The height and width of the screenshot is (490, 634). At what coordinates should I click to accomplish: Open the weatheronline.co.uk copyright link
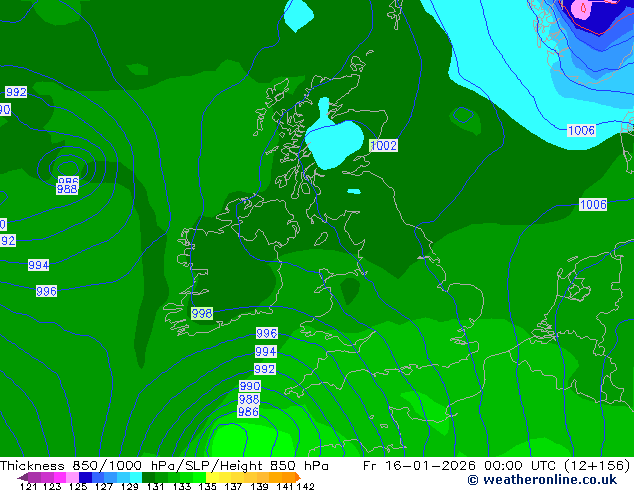click(542, 480)
